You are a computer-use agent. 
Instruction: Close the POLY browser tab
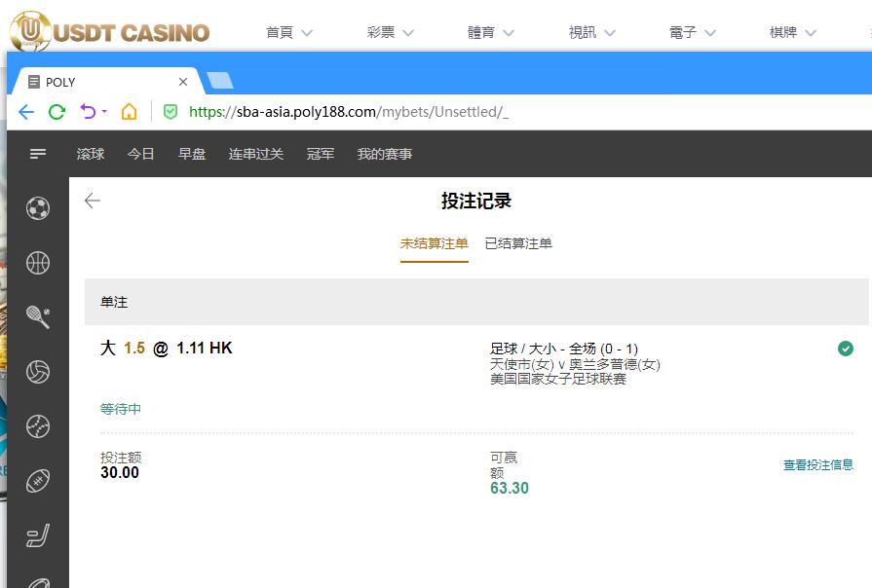click(183, 82)
